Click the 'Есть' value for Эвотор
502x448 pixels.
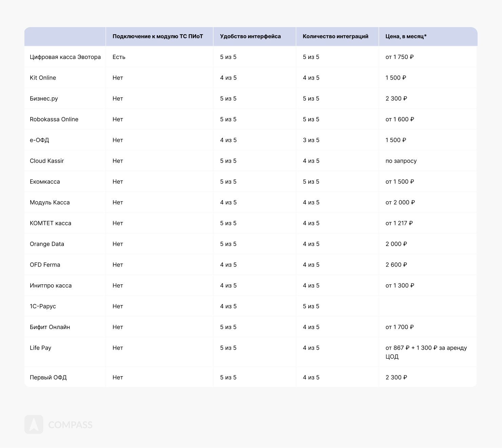coord(119,57)
